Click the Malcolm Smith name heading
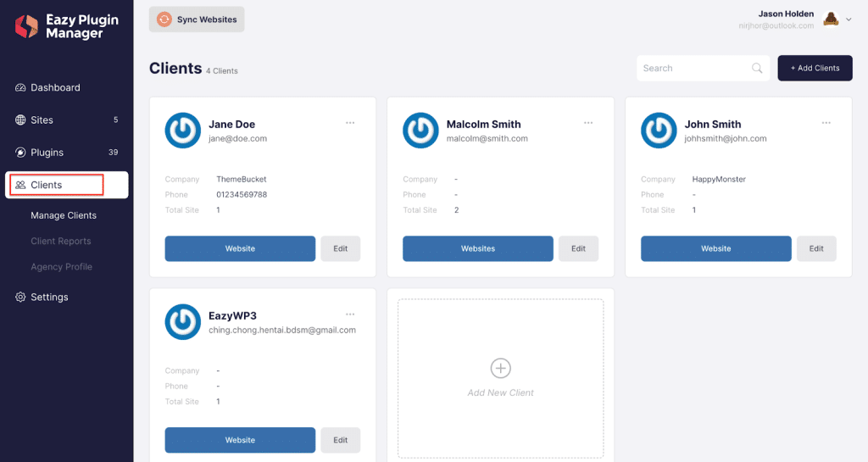The width and height of the screenshot is (868, 462). [484, 125]
